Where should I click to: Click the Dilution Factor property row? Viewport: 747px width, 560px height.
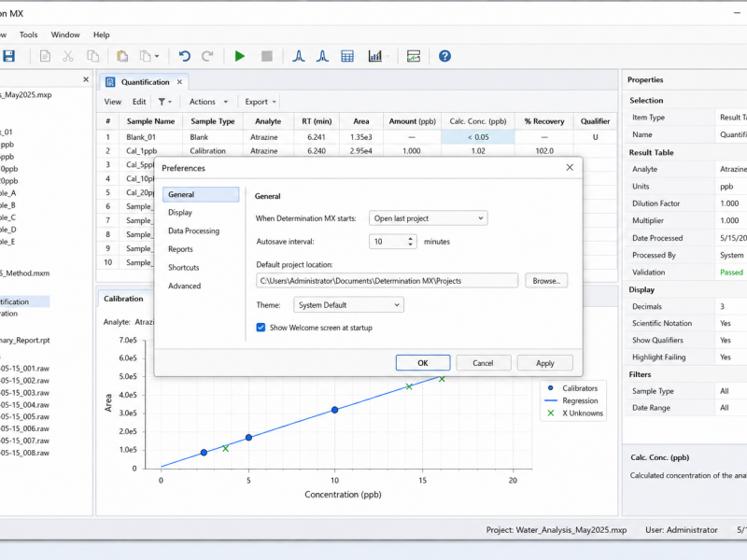(x=685, y=203)
